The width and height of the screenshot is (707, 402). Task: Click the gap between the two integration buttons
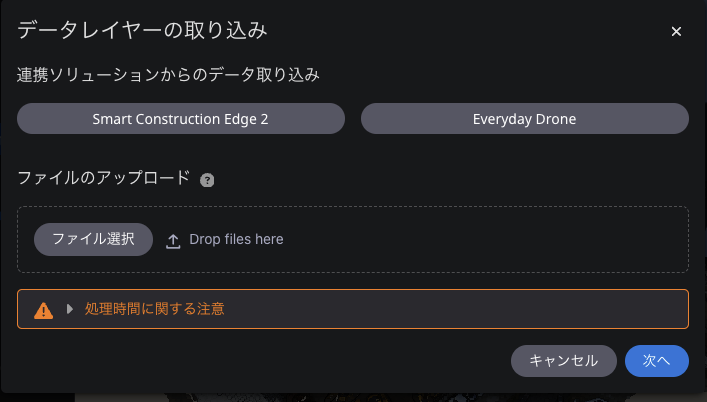[x=353, y=119]
